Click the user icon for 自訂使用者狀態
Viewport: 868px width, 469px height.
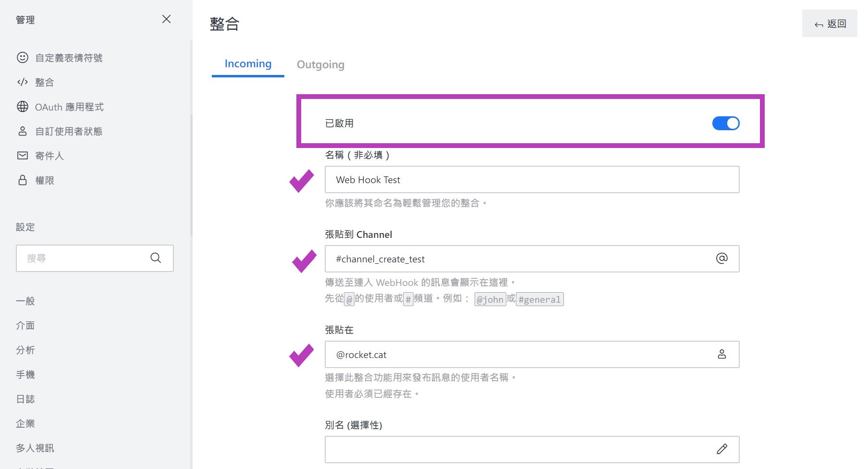click(x=23, y=131)
